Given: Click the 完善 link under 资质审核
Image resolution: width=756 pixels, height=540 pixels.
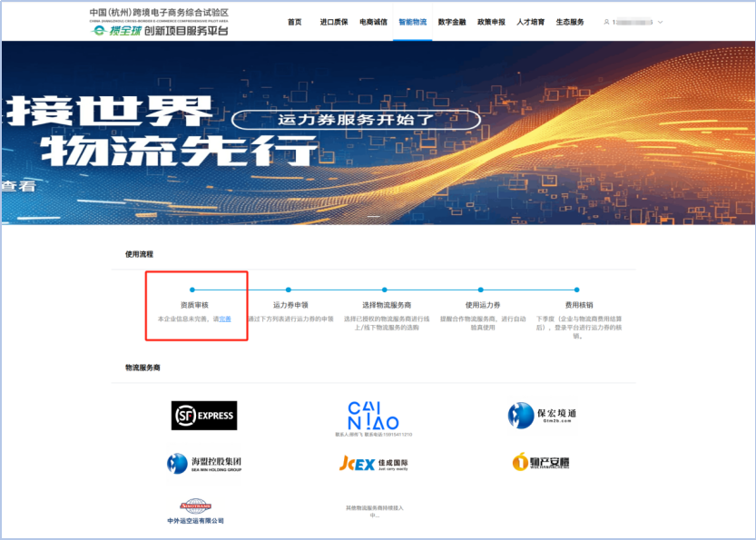Looking at the screenshot, I should click(225, 319).
